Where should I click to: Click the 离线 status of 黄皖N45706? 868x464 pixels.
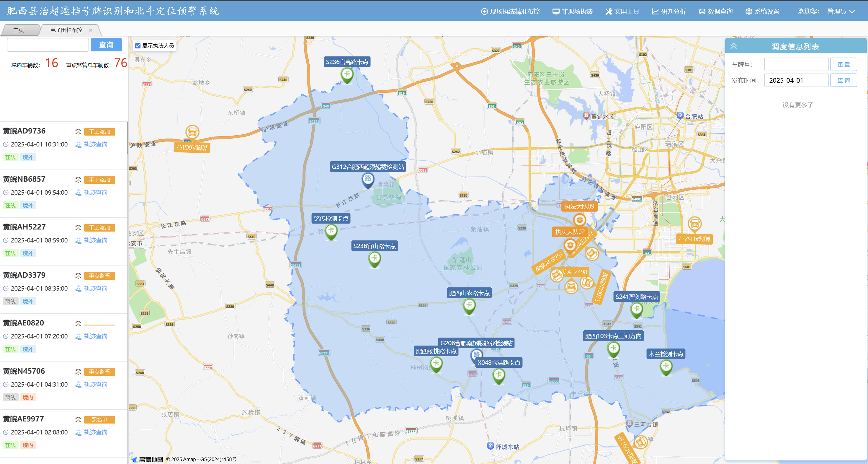click(10, 397)
